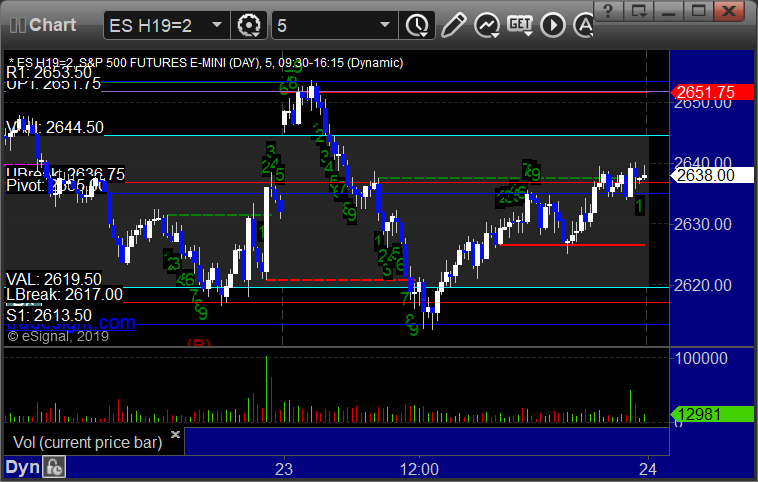The height and width of the screenshot is (482, 758).
Task: Click the green 12981 volume marker
Action: 712,414
